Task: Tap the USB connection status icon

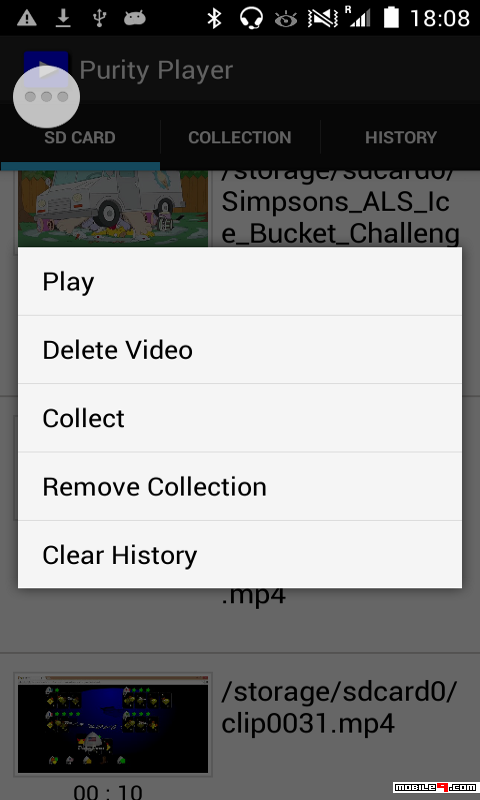Action: click(x=99, y=18)
